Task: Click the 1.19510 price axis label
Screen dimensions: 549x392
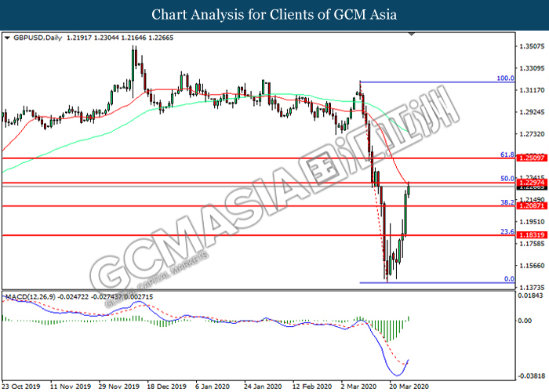Action: pos(533,222)
